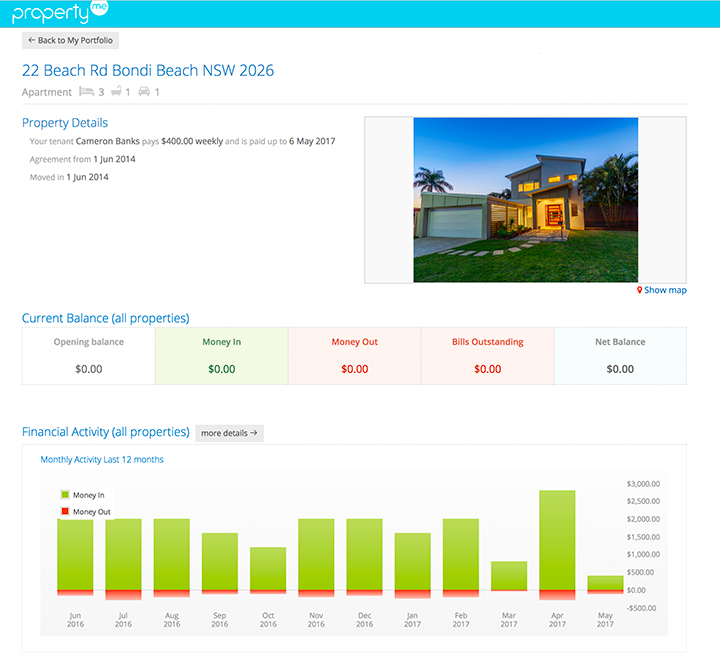Toggle the Money Out legend swatch
This screenshot has width=720, height=662.
(x=65, y=511)
